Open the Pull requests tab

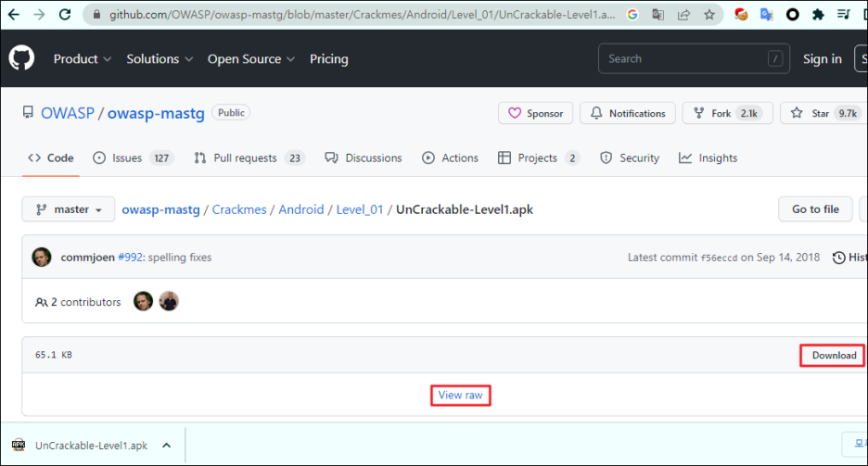coord(249,158)
